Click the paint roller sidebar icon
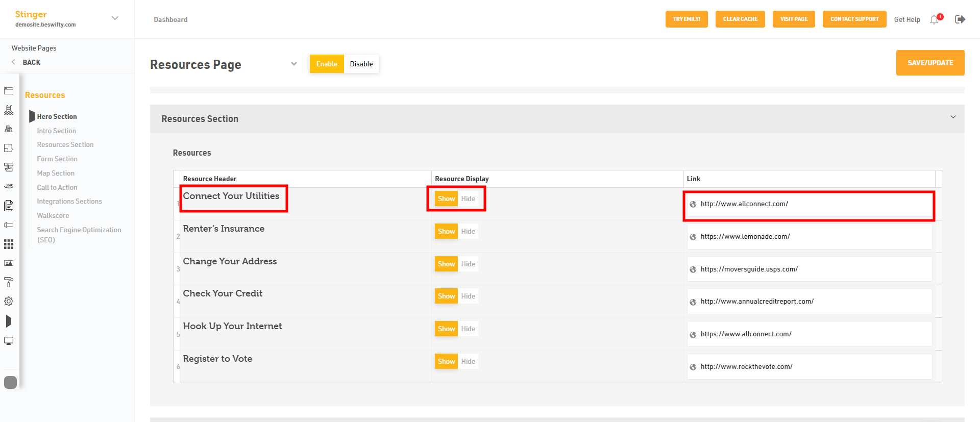980x422 pixels. coord(9,282)
